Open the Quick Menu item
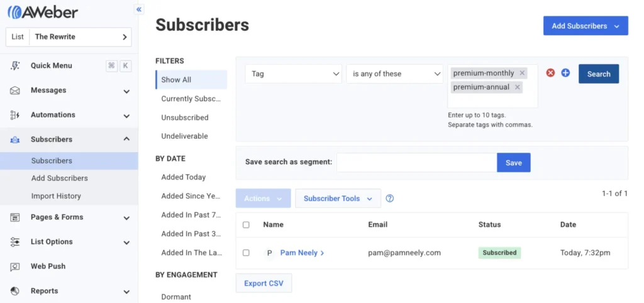 [52, 65]
